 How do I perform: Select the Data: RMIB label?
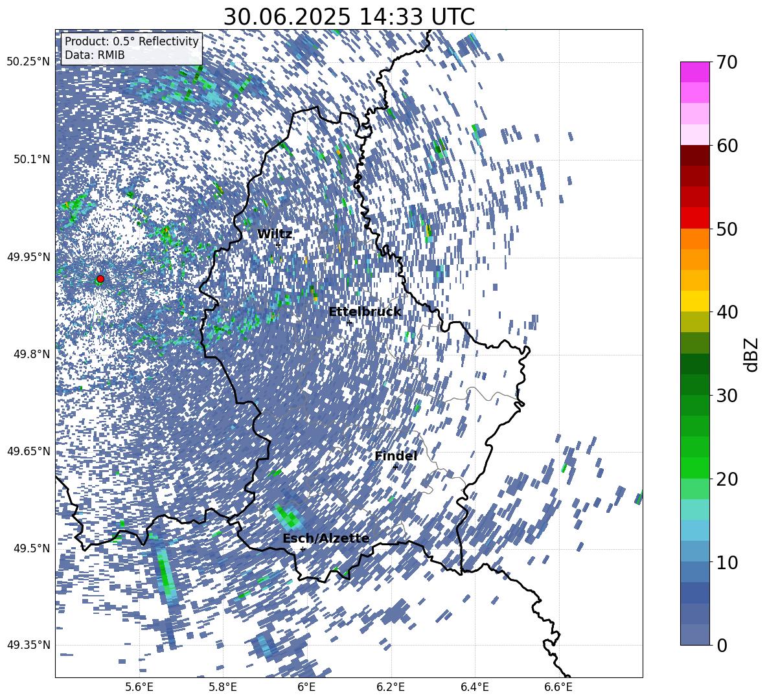click(x=95, y=55)
